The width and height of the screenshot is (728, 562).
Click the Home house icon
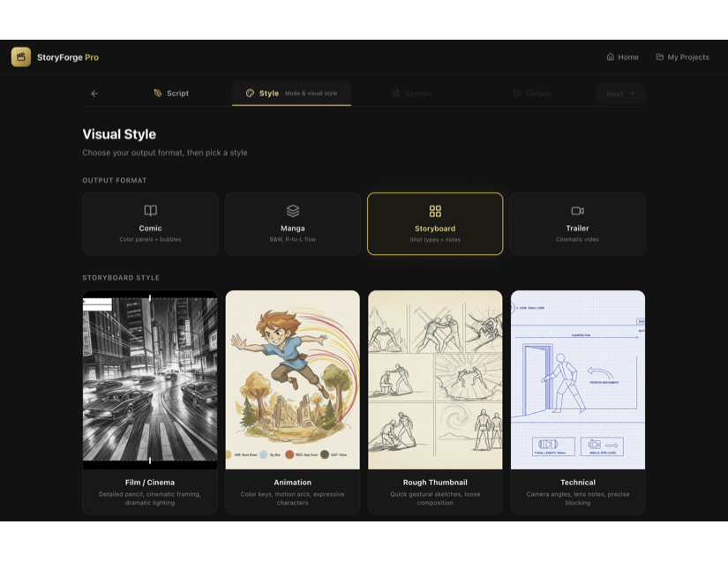611,57
